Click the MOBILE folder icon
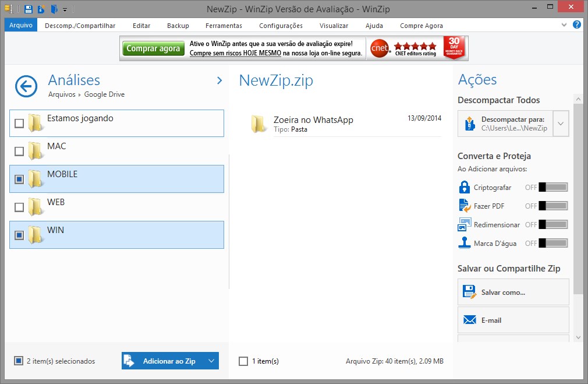This screenshot has width=588, height=384. pyautogui.click(x=36, y=179)
